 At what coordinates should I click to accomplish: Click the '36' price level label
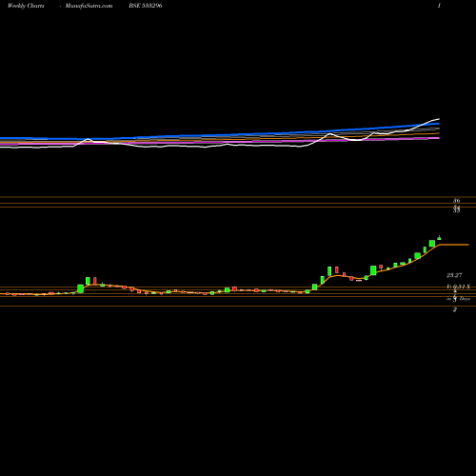[456, 201]
